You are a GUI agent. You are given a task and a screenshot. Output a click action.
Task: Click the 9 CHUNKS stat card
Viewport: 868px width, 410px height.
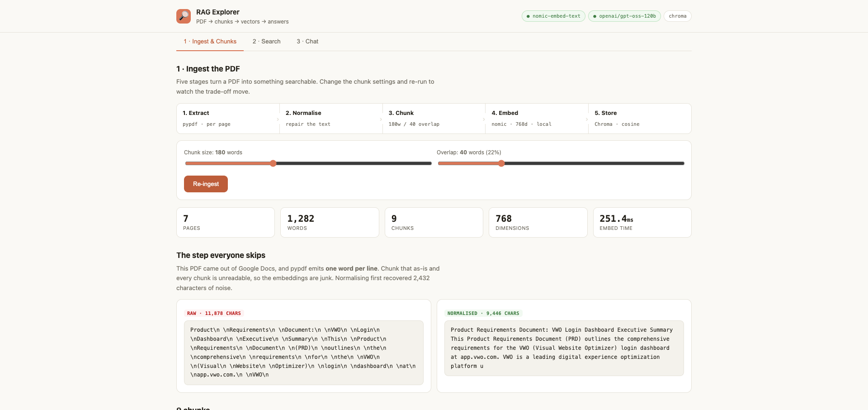(434, 222)
